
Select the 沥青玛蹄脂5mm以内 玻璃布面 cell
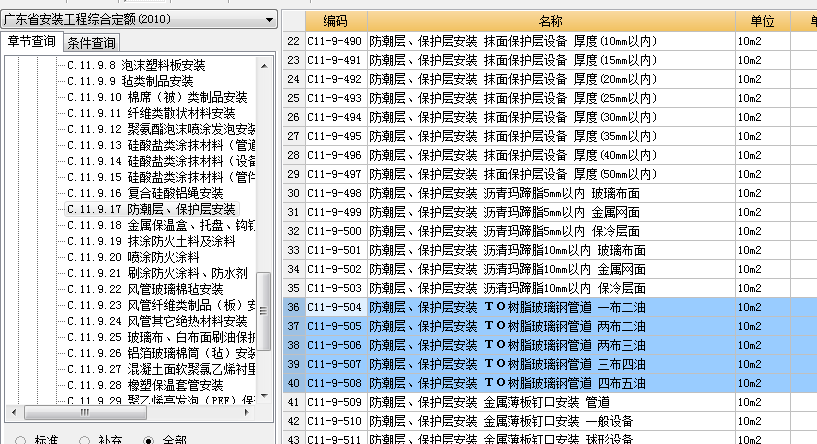tap(551, 193)
